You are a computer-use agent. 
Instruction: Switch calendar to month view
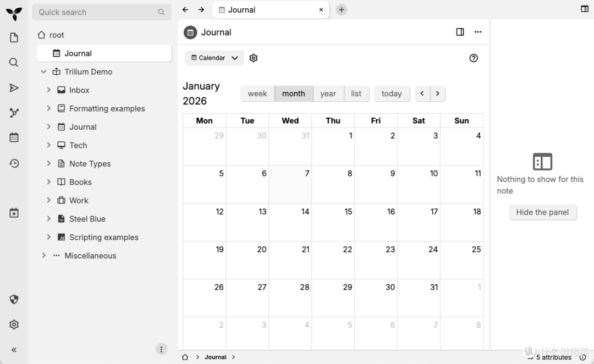tap(294, 93)
